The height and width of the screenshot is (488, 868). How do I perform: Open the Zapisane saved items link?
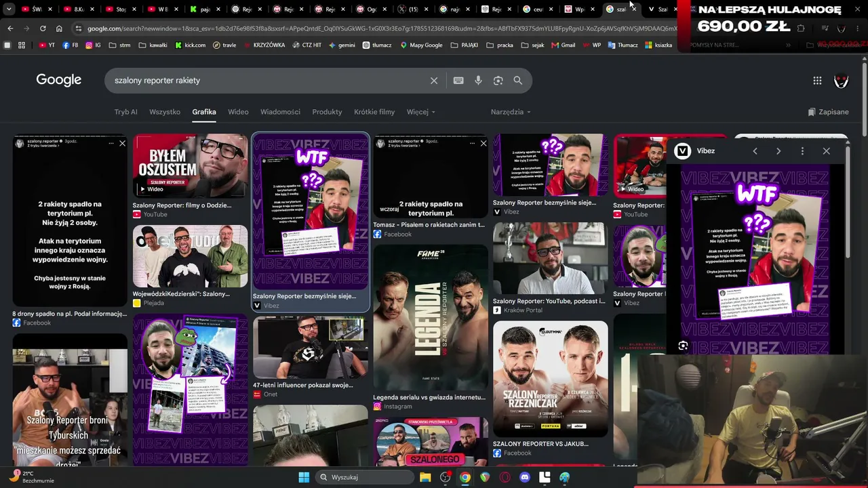click(828, 112)
